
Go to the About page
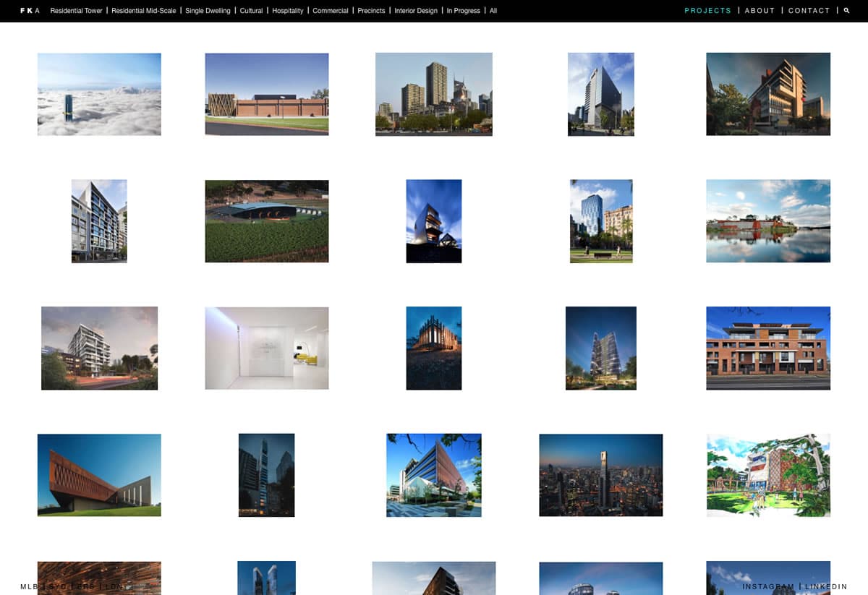[759, 11]
